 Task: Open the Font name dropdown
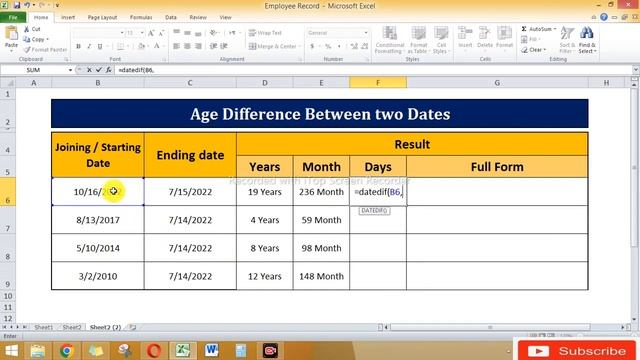click(122, 33)
